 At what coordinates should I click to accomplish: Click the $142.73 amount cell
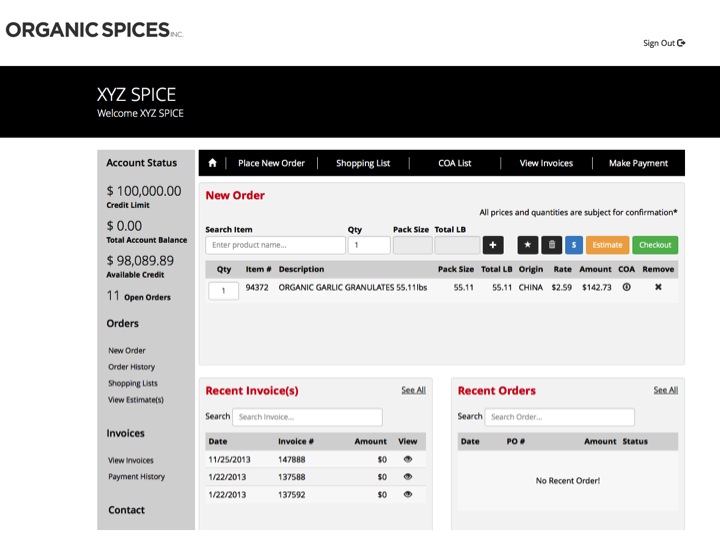[x=596, y=287]
